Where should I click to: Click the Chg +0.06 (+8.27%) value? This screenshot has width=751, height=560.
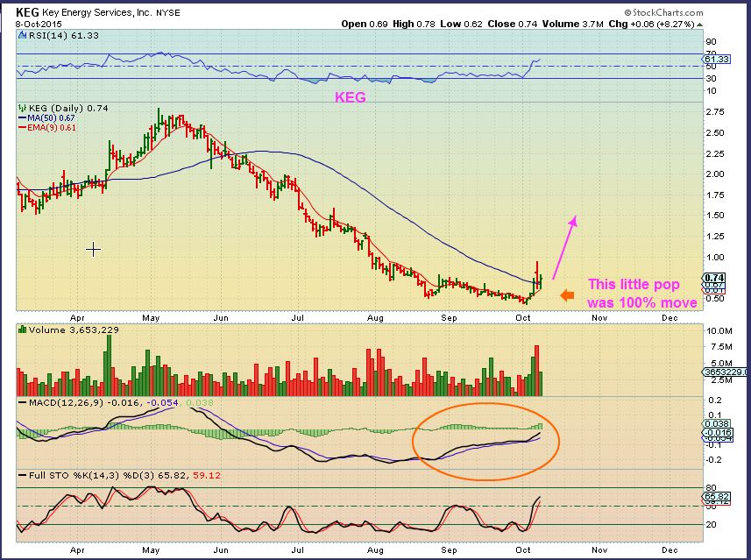click(x=651, y=24)
